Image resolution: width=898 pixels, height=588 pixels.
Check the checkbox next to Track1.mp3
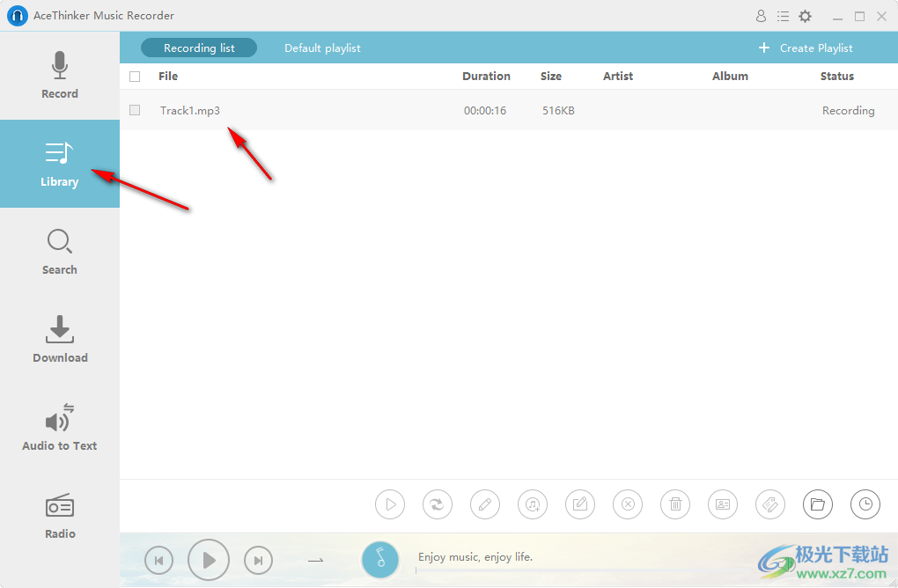coord(135,110)
